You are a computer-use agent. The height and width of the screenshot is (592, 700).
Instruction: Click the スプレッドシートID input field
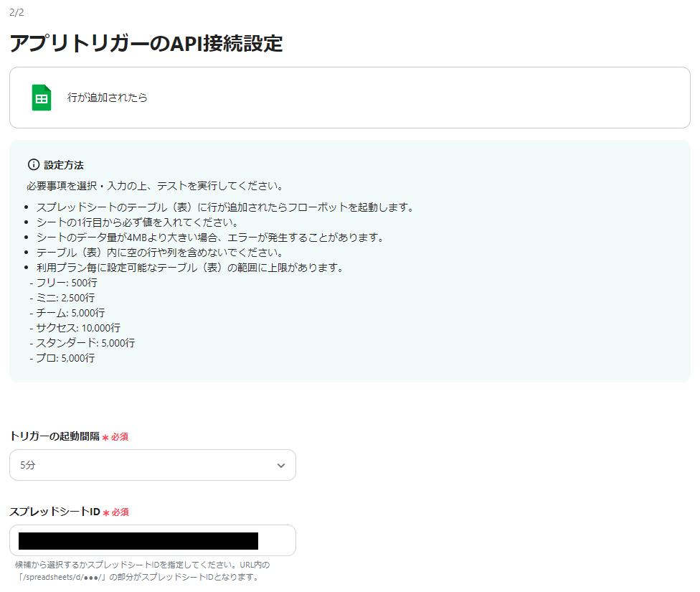click(x=152, y=540)
